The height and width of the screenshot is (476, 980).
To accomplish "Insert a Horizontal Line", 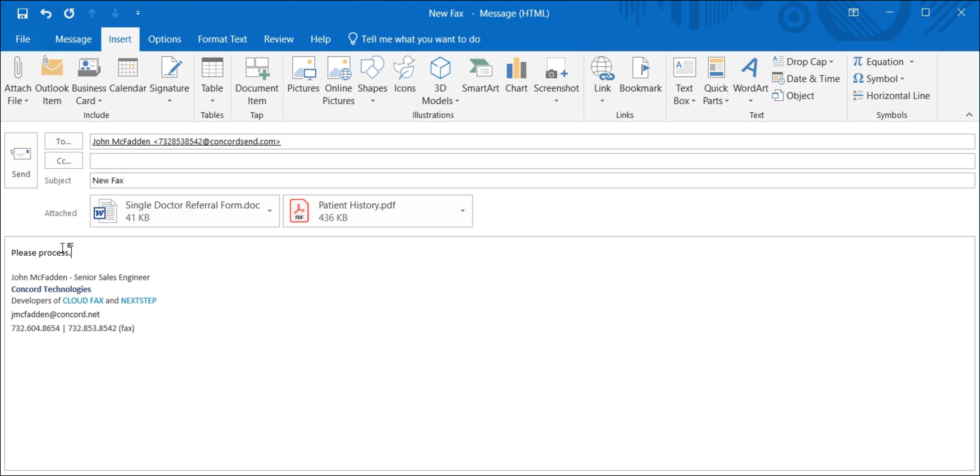I will pyautogui.click(x=891, y=96).
